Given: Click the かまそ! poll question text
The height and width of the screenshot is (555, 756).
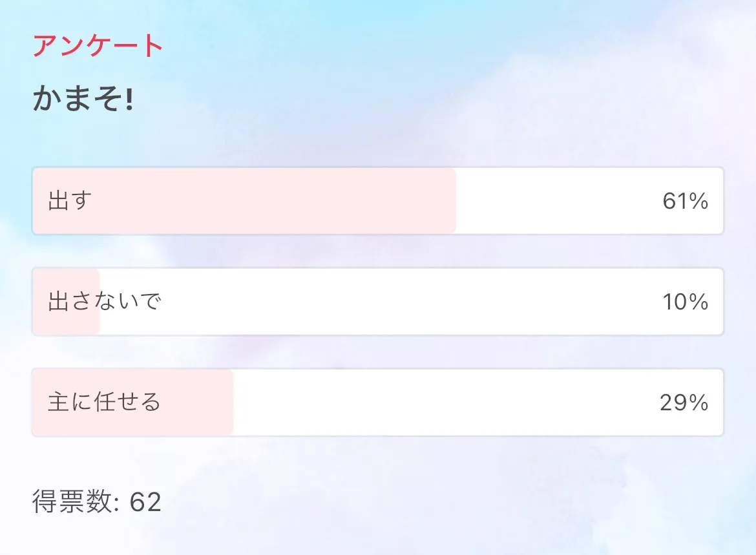Looking at the screenshot, I should [83, 100].
